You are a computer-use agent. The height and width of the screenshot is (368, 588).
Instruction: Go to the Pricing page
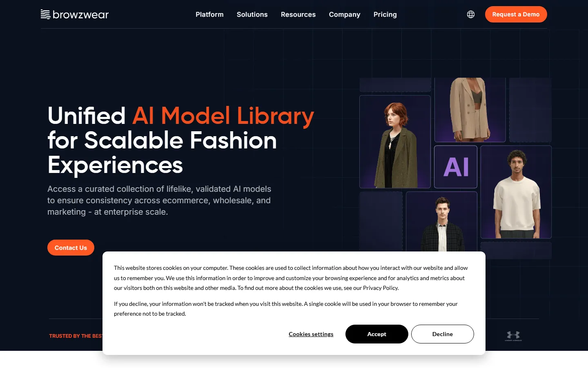(x=385, y=14)
